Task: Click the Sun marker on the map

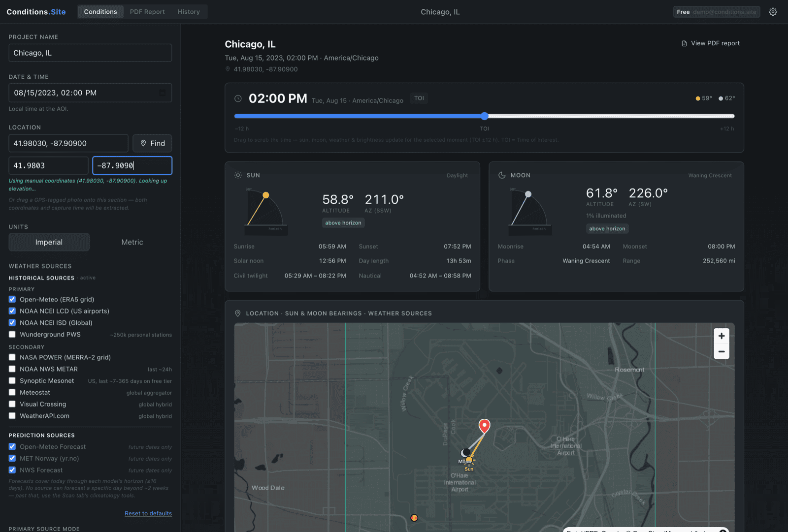Action: click(469, 460)
